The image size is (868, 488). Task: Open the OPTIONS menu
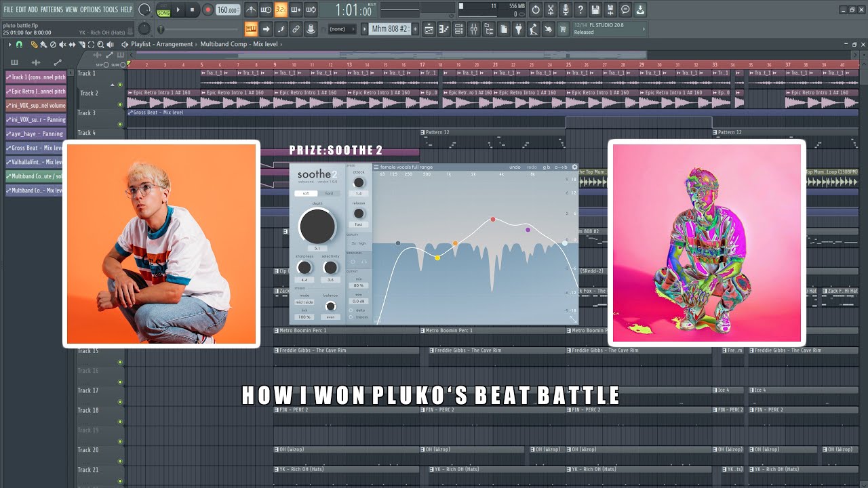(90, 9)
